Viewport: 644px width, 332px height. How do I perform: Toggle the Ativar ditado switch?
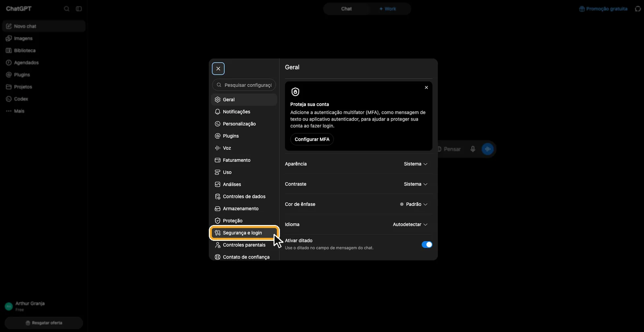[x=427, y=244]
